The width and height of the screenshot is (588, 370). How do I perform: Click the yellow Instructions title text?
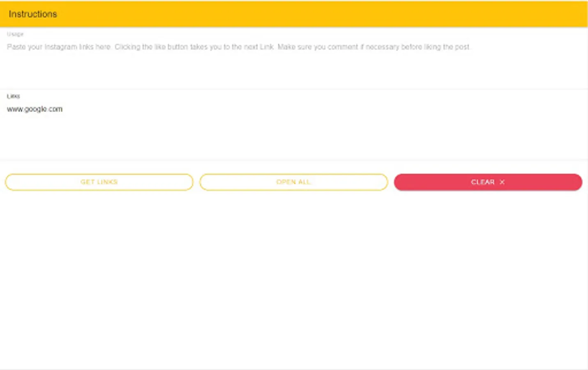(32, 14)
